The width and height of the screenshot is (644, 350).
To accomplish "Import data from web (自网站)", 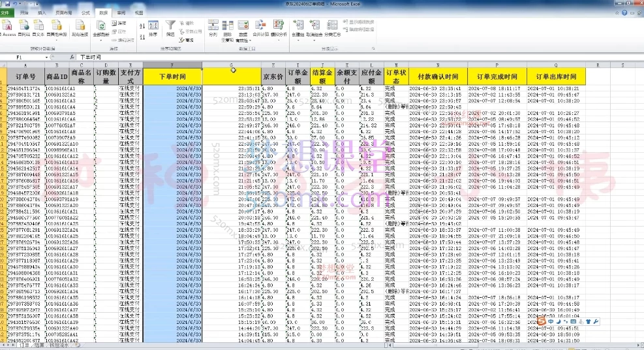I will [24, 28].
